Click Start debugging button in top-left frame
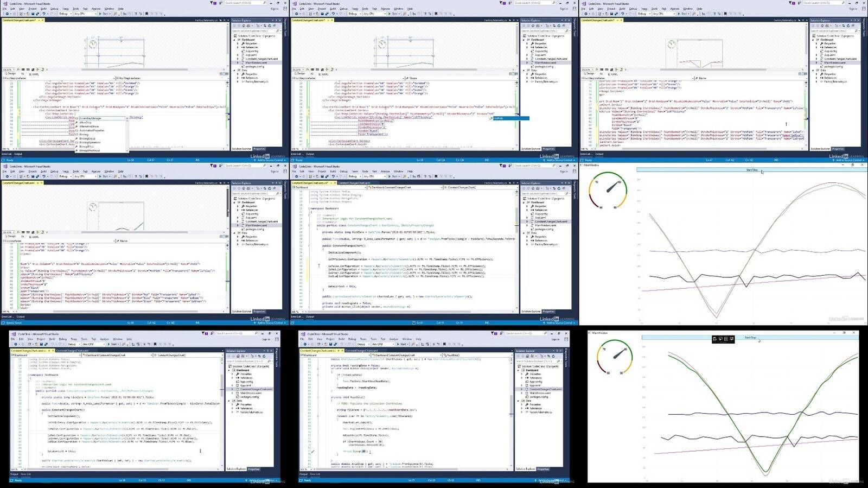868x488 pixels. (x=105, y=14)
